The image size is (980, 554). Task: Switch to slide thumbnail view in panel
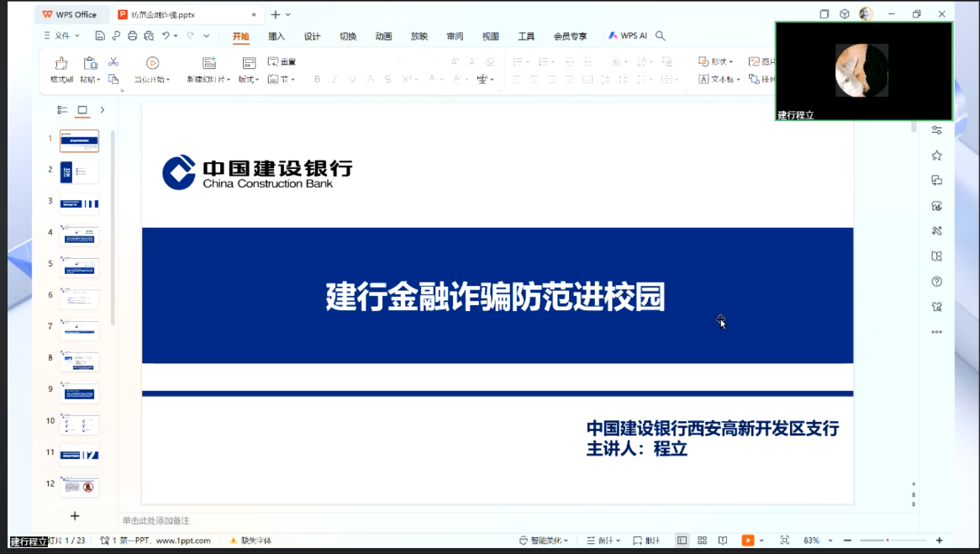82,110
